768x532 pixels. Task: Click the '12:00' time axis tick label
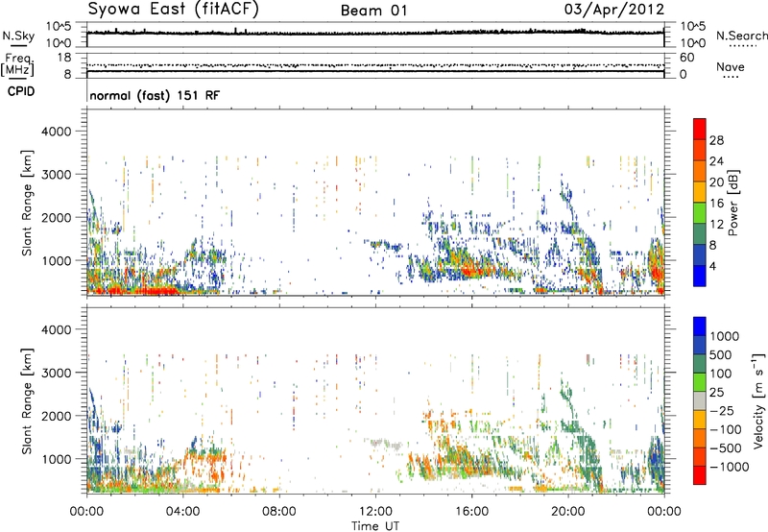(x=375, y=512)
